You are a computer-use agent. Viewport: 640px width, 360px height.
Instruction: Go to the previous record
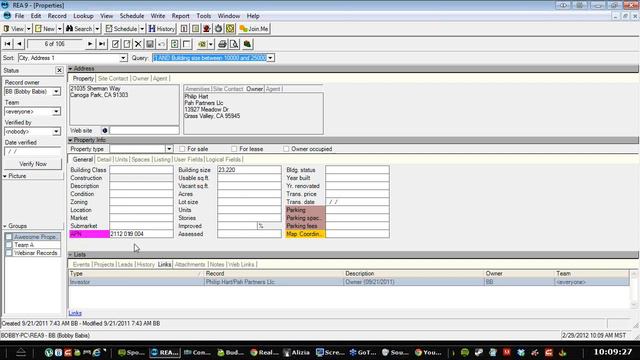(x=19, y=44)
